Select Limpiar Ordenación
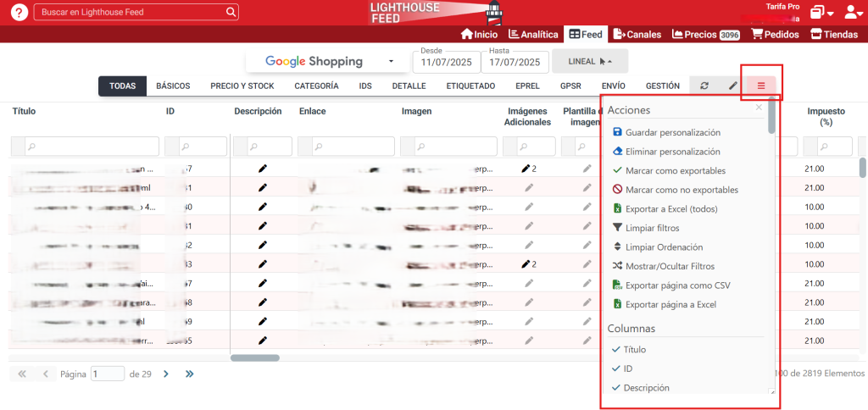The width and height of the screenshot is (868, 410). [658, 247]
